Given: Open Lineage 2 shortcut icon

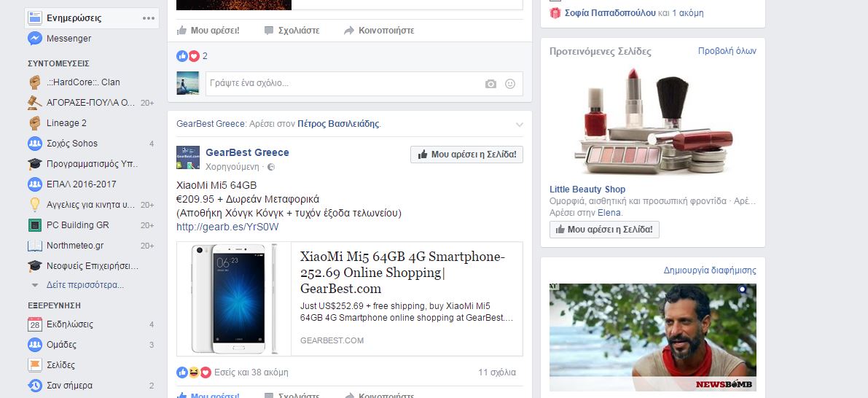Looking at the screenshot, I should click(x=35, y=123).
